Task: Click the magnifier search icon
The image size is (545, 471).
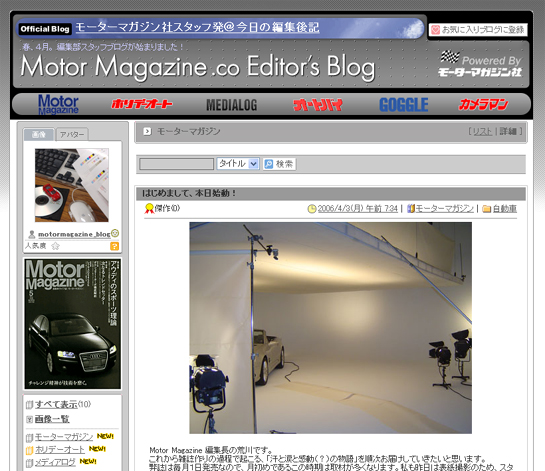Action: tap(268, 164)
